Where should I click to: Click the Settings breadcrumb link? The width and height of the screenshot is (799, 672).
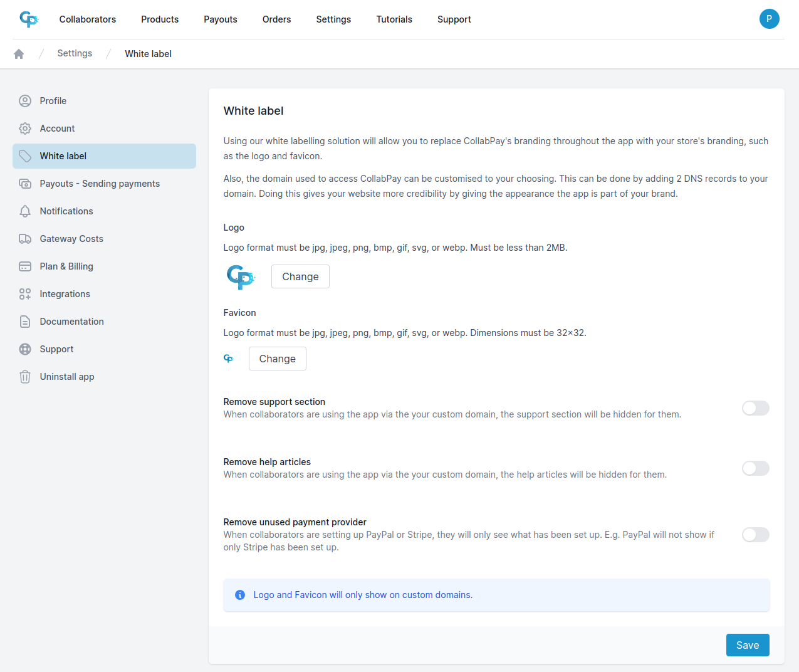(75, 53)
